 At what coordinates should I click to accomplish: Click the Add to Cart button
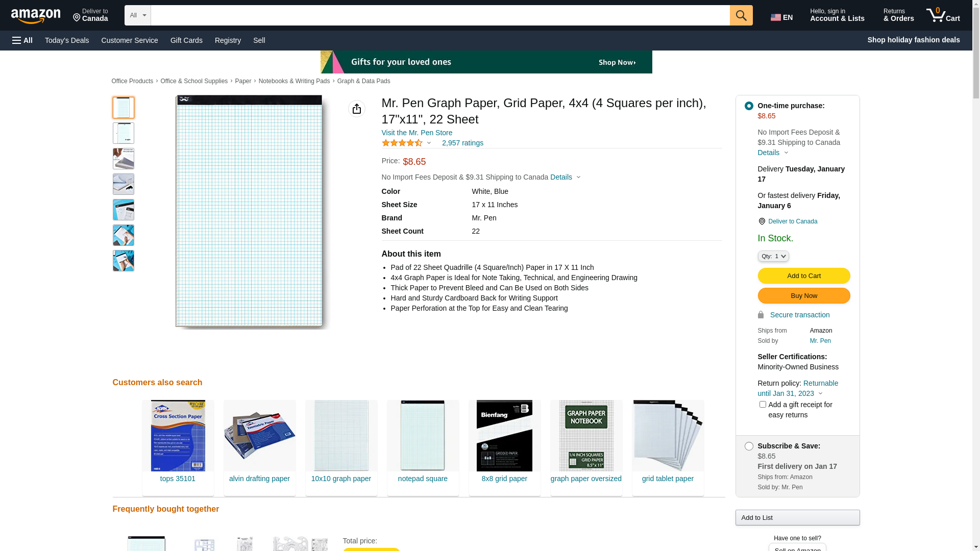point(803,276)
